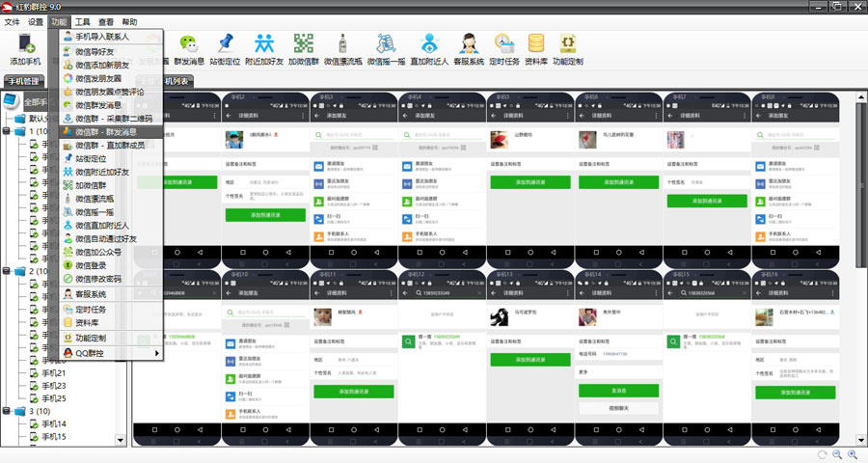The height and width of the screenshot is (463, 868).
Task: Choose 微信自动通过好友 menu entry
Action: tap(111, 238)
